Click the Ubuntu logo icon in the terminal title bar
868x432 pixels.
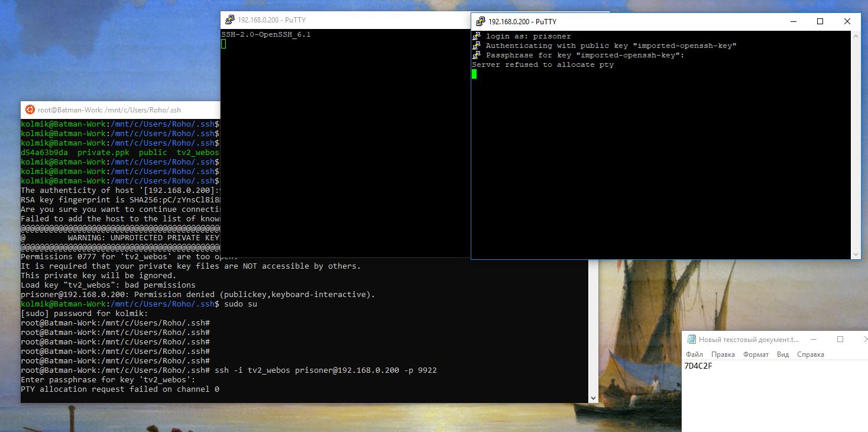(x=30, y=109)
